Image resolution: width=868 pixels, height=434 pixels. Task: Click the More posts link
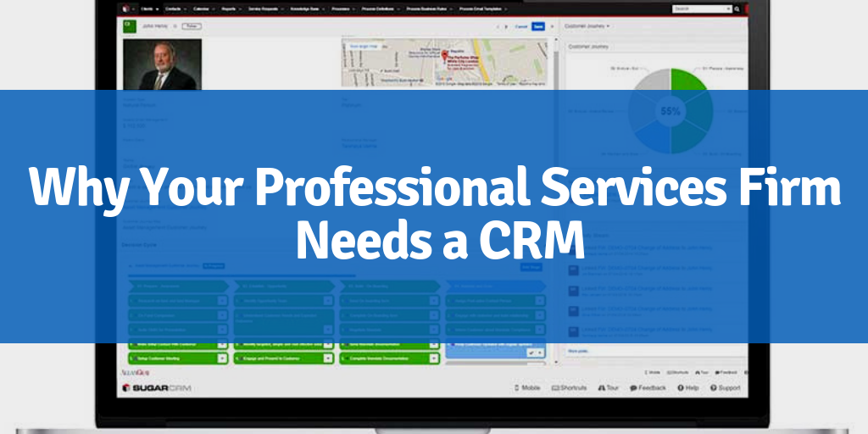pyautogui.click(x=578, y=351)
